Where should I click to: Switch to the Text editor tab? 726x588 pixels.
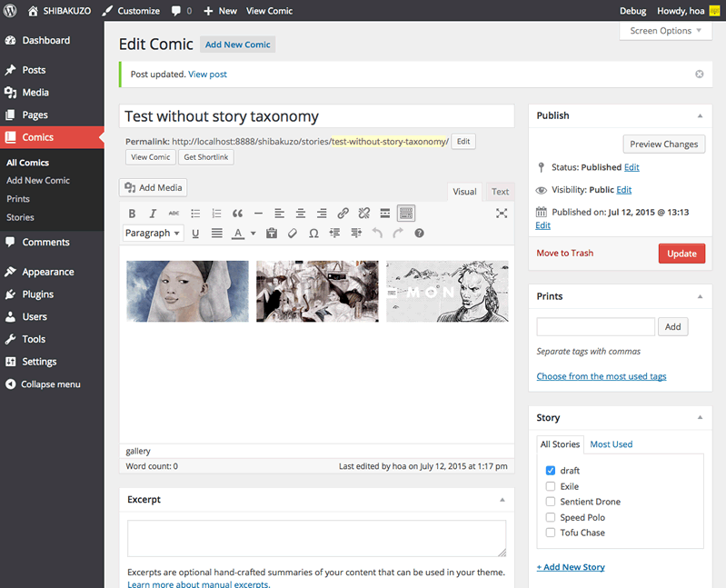click(x=500, y=192)
